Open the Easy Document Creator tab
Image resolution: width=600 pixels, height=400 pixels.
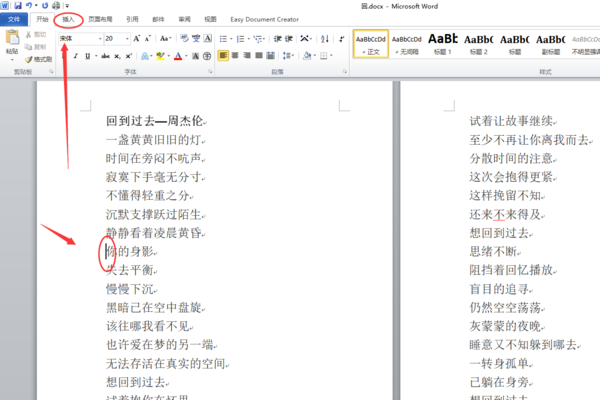[x=264, y=19]
